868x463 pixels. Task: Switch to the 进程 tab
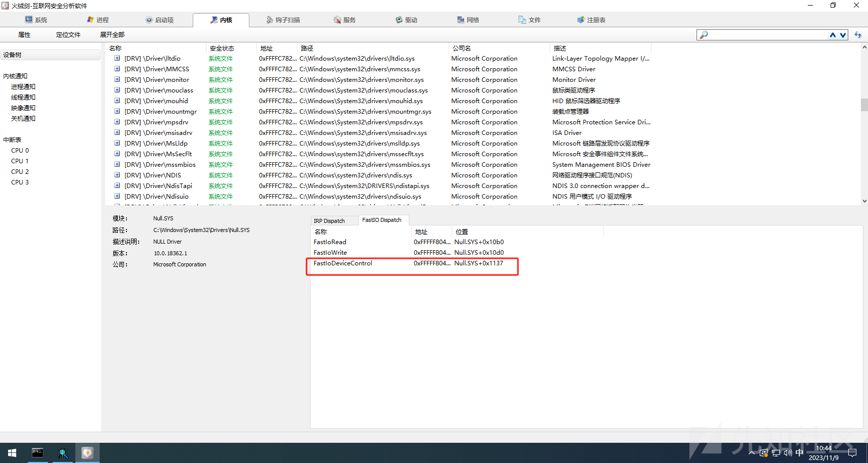[98, 20]
